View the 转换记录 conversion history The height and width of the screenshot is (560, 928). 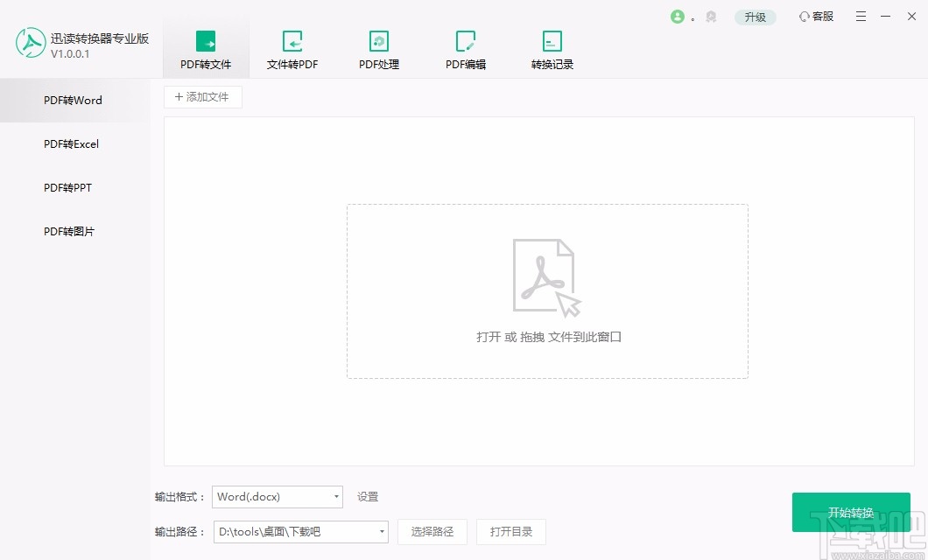(552, 42)
